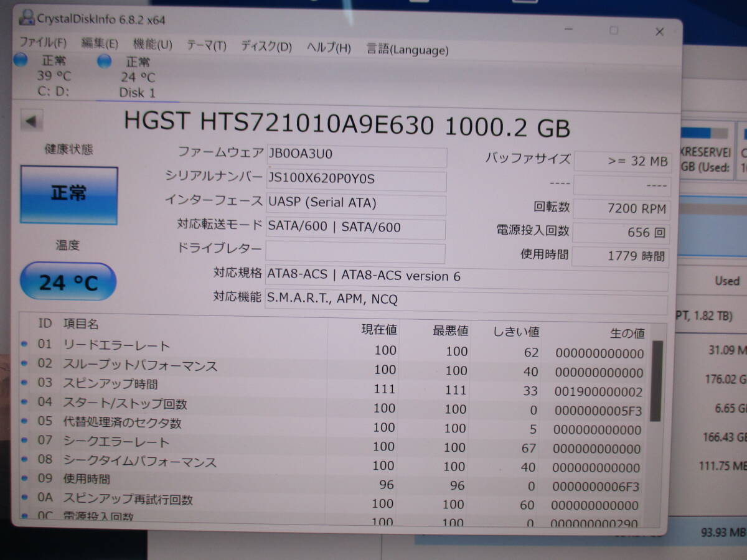The height and width of the screenshot is (560, 747).
Task: Select the Disk 1 status orb
Action: click(105, 61)
